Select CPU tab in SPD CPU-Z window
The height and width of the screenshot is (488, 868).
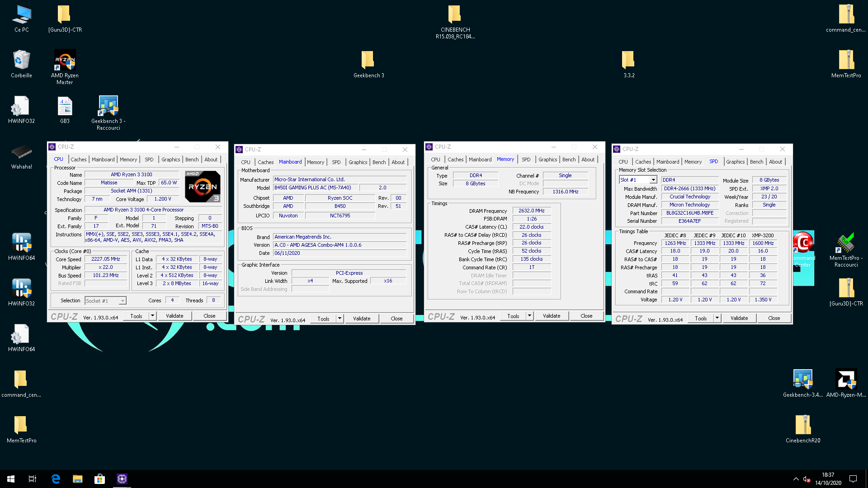point(623,162)
